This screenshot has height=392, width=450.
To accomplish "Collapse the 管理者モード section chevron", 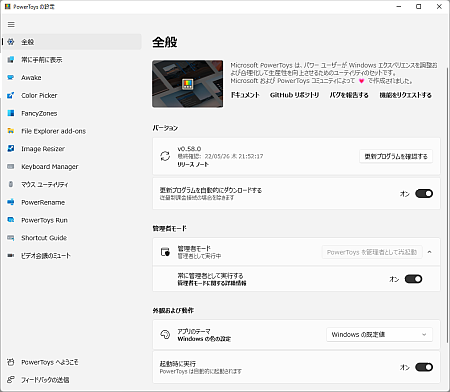I will [429, 252].
